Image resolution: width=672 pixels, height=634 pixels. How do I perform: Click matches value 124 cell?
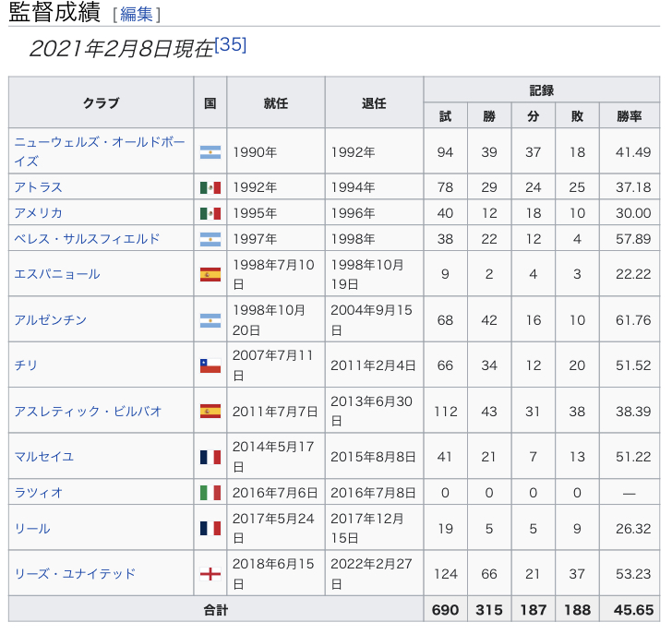tap(446, 574)
